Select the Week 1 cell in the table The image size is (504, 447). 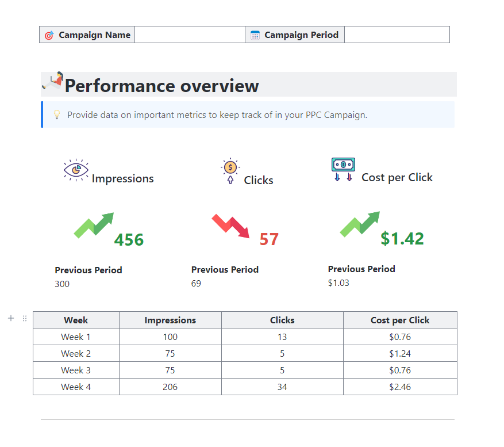tap(76, 337)
